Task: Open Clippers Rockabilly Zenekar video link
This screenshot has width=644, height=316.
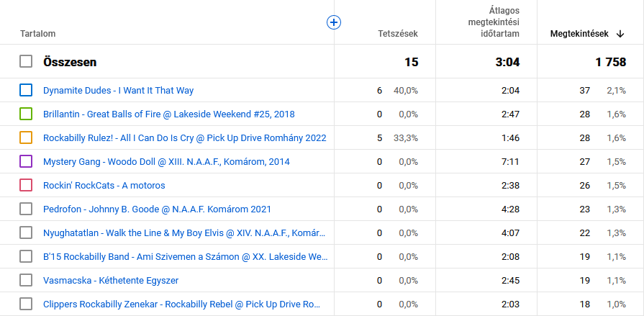Action: pyautogui.click(x=181, y=304)
